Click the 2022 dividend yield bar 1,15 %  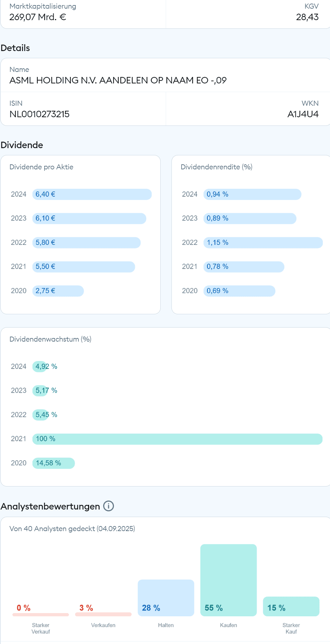(x=263, y=243)
